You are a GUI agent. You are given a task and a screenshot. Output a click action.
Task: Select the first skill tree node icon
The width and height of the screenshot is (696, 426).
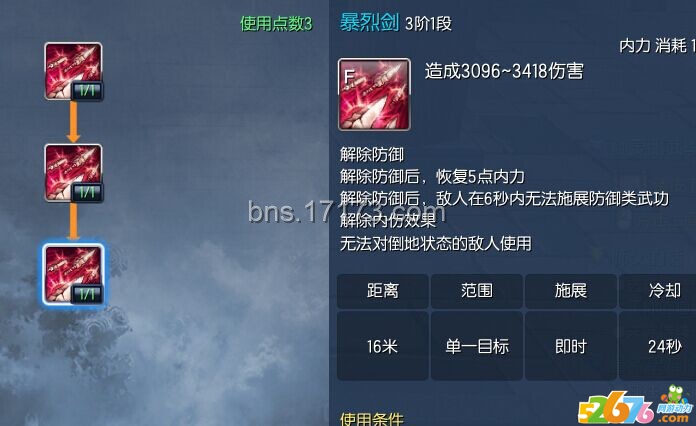click(73, 71)
